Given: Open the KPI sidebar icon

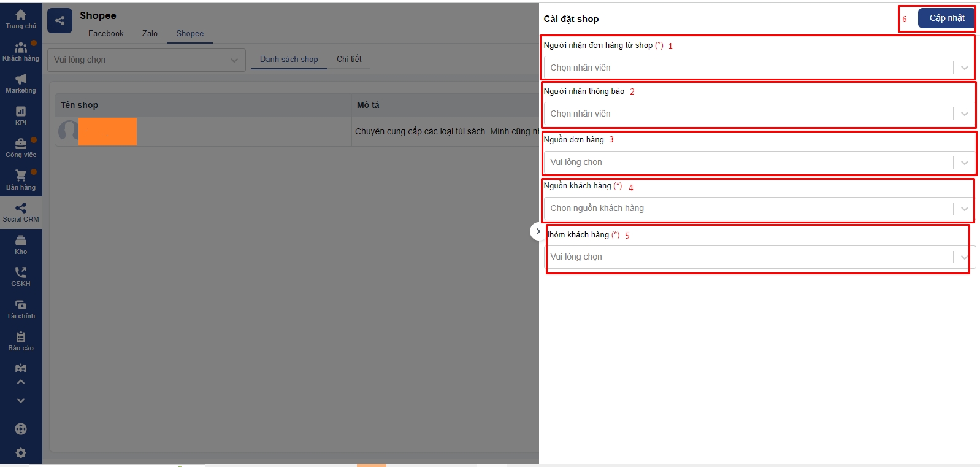Looking at the screenshot, I should click(x=21, y=115).
